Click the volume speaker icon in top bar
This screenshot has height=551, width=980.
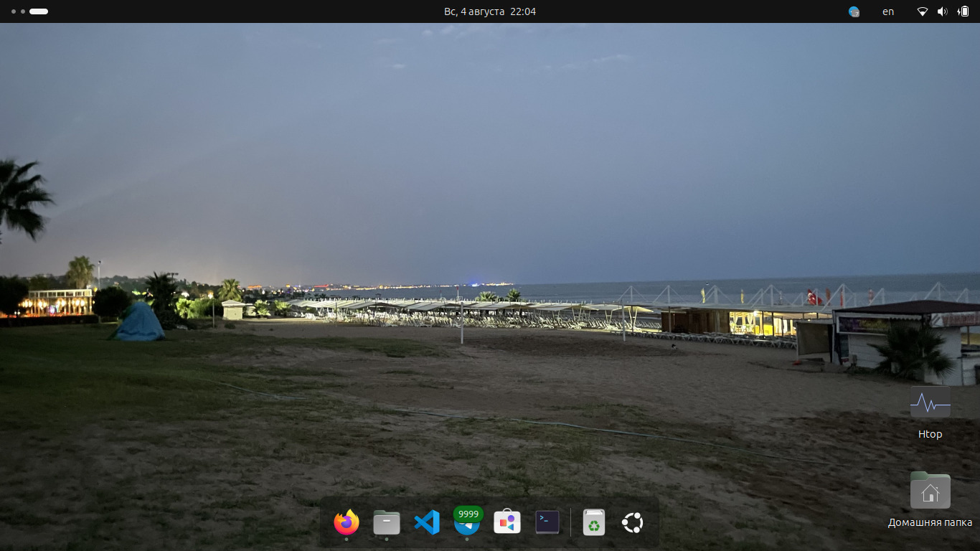943,11
